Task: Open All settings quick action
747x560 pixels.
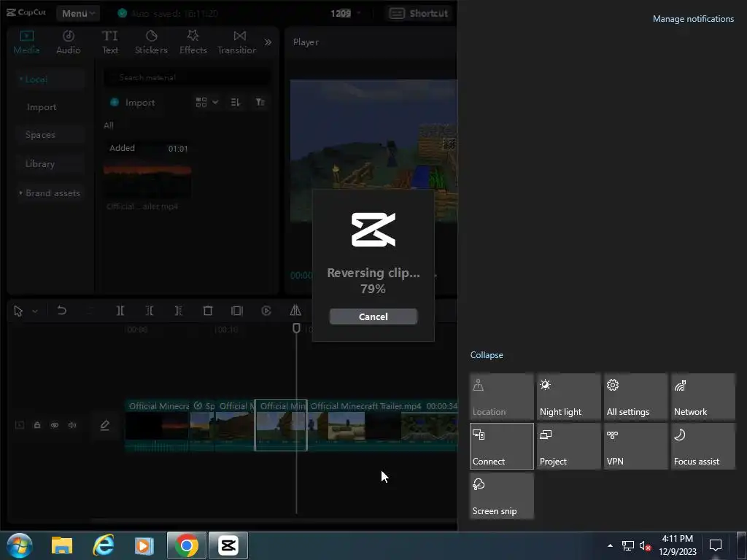Action: (x=636, y=397)
